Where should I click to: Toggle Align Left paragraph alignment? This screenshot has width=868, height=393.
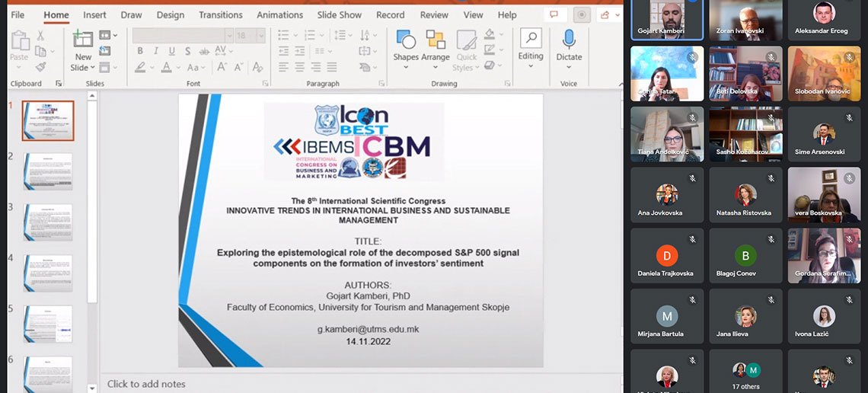tap(283, 67)
